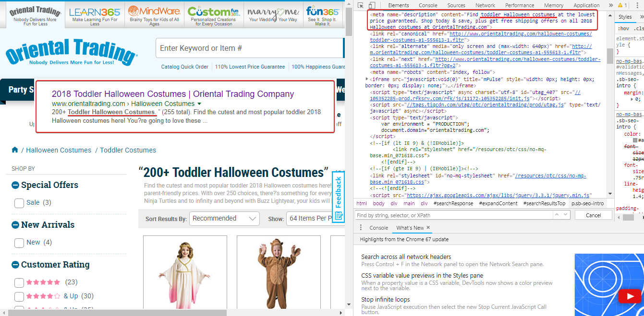Click the Cancel search button
Image resolution: width=644 pixels, height=316 pixels.
click(x=593, y=215)
